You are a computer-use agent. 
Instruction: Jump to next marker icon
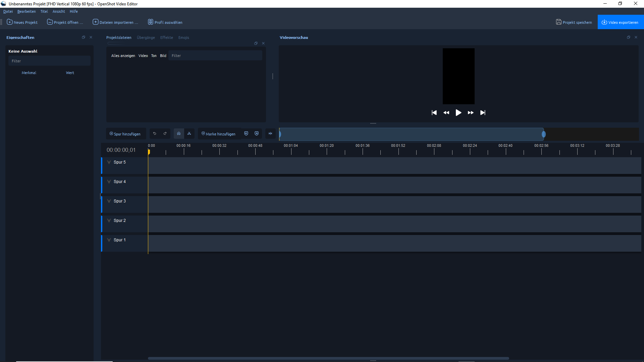[x=257, y=133]
